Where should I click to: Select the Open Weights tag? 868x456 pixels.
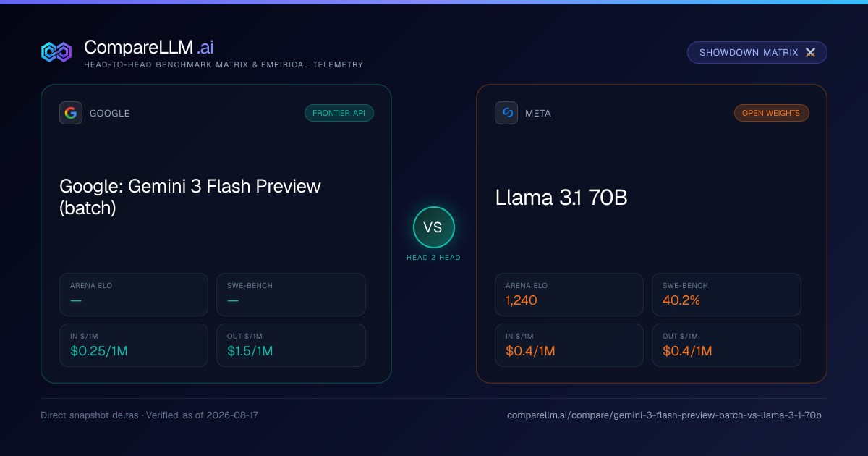pyautogui.click(x=771, y=113)
